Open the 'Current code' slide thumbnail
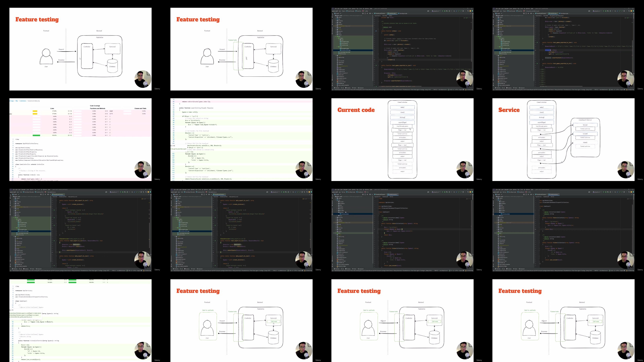 point(402,139)
